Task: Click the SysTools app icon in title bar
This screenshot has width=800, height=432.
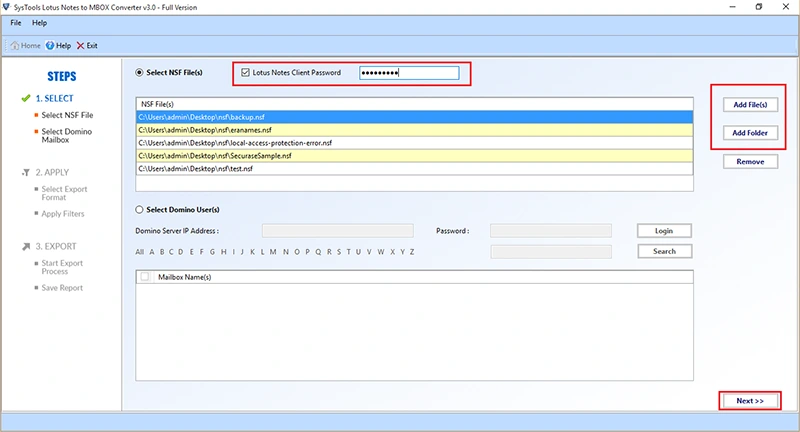Action: pyautogui.click(x=6, y=7)
